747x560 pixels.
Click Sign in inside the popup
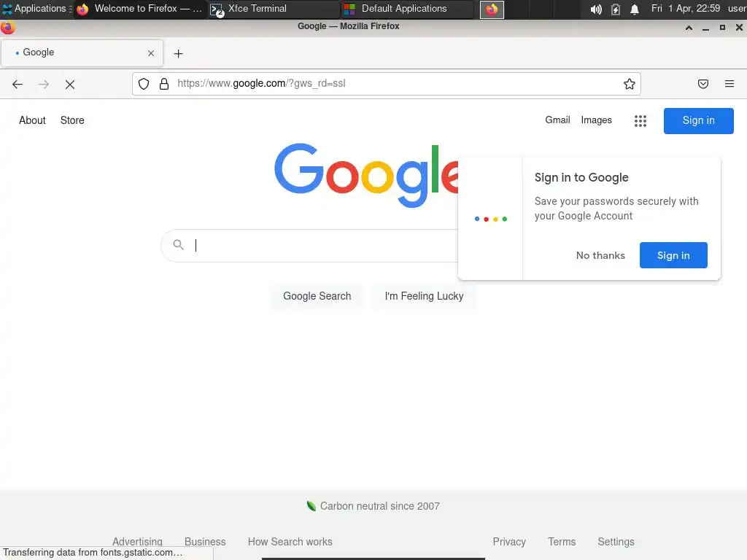pos(673,255)
